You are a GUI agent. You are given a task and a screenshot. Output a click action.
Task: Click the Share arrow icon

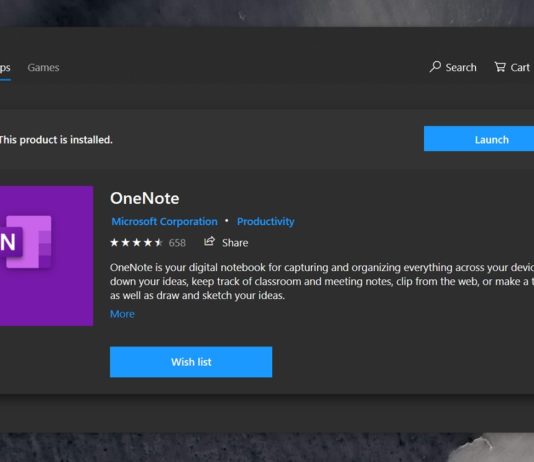pos(209,242)
